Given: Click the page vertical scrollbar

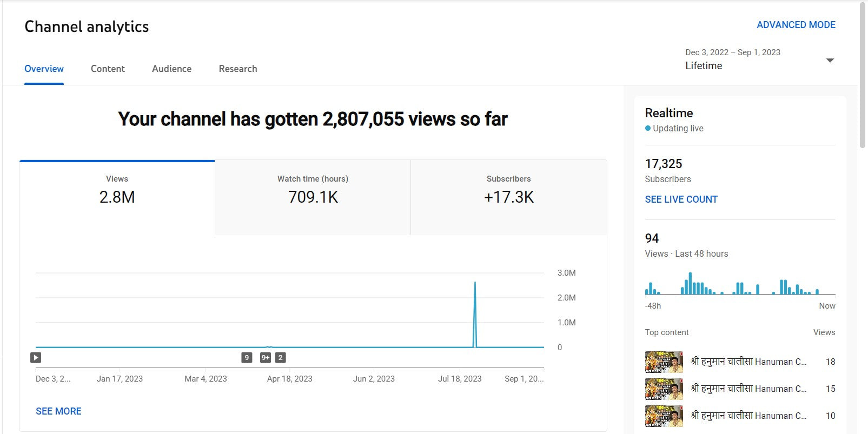Looking at the screenshot, I should coord(862,76).
